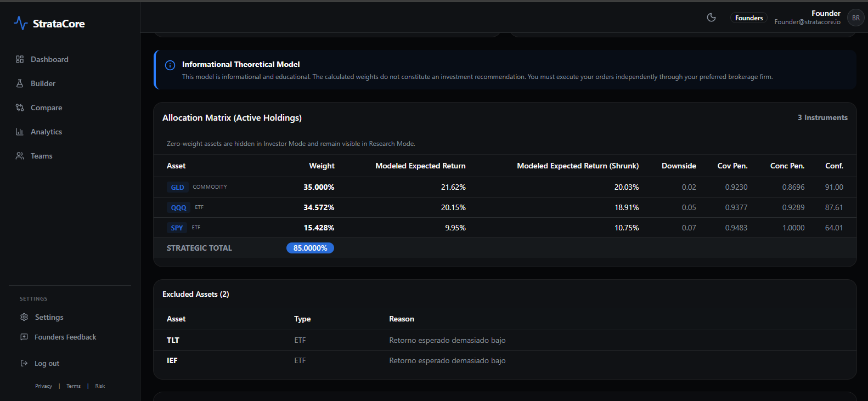Click the 3 Instruments label

tap(822, 117)
